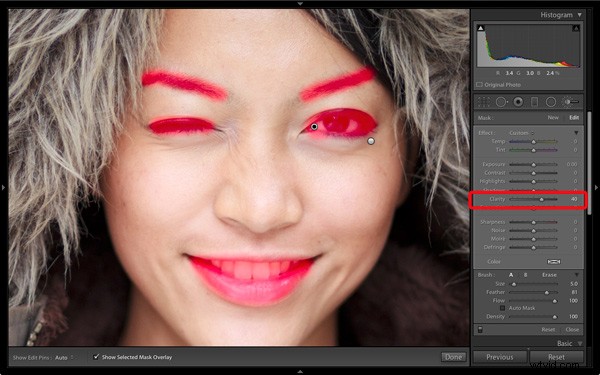The image size is (600, 375).
Task: Adjust the Clarity slider handle
Action: [x=541, y=199]
